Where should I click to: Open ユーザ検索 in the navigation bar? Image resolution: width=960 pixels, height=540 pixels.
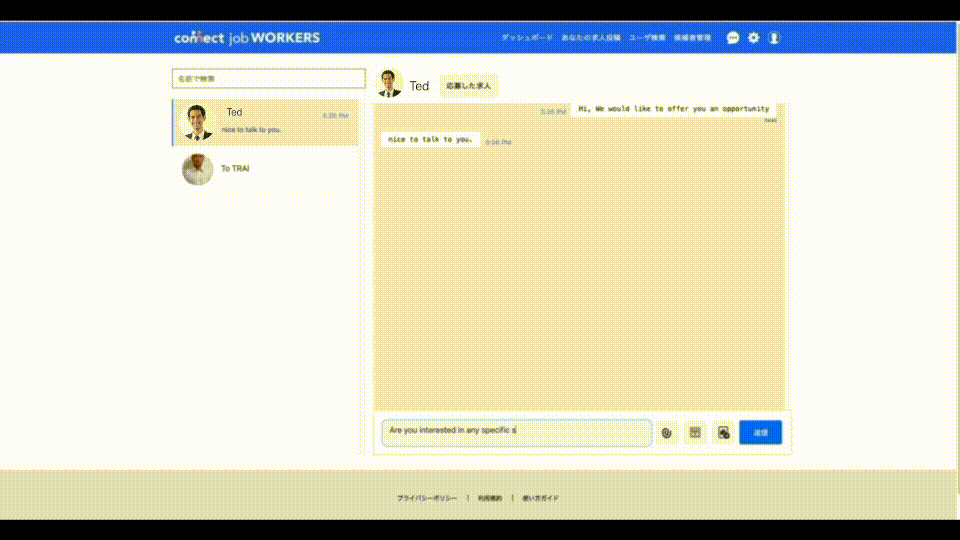(x=647, y=38)
